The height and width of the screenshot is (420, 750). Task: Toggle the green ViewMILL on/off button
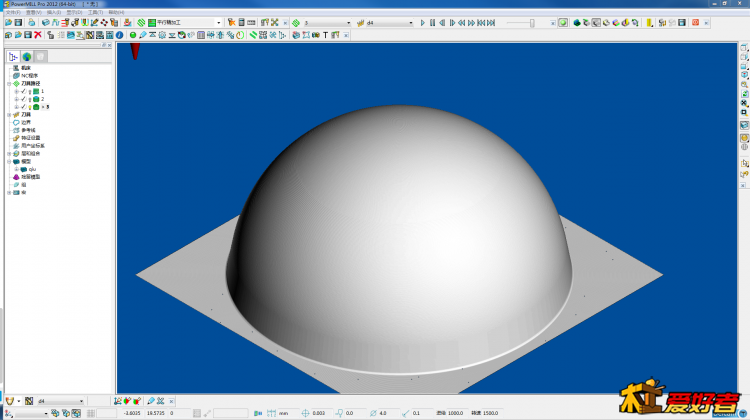coord(563,22)
